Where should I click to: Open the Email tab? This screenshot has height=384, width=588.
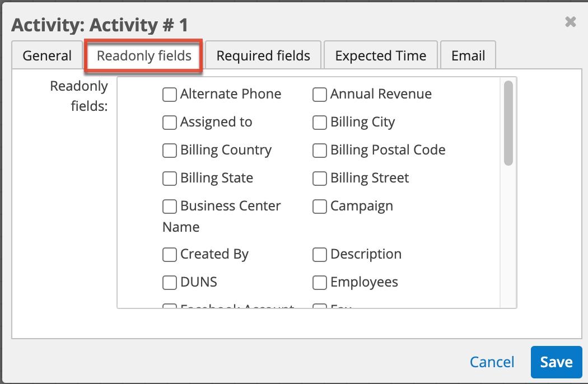click(x=468, y=56)
